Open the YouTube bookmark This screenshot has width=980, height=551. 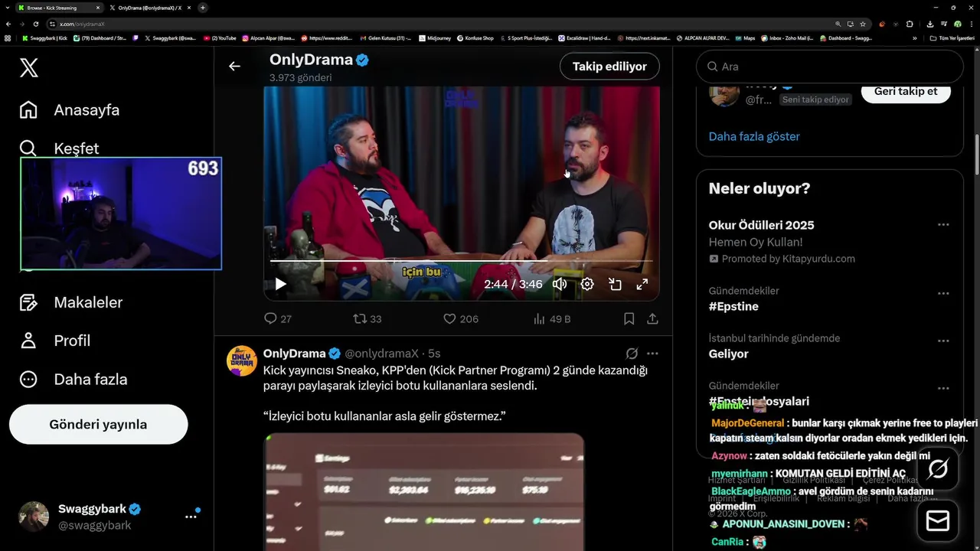[220, 37]
